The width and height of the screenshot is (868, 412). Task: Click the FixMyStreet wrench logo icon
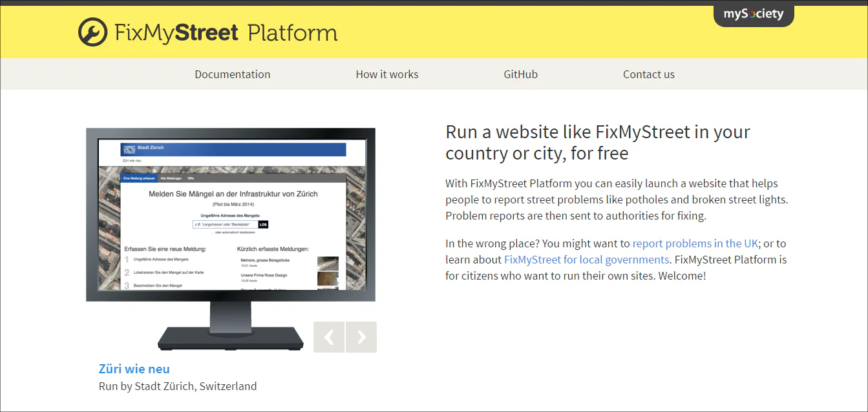pyautogui.click(x=92, y=32)
